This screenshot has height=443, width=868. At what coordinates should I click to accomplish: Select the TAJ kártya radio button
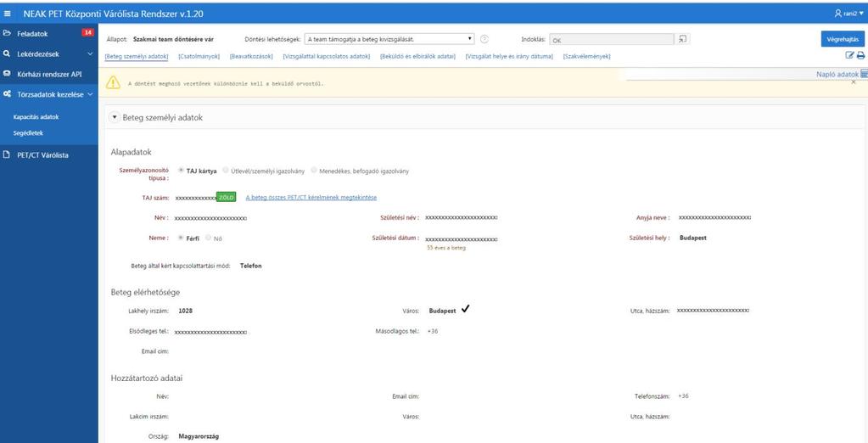pos(181,171)
